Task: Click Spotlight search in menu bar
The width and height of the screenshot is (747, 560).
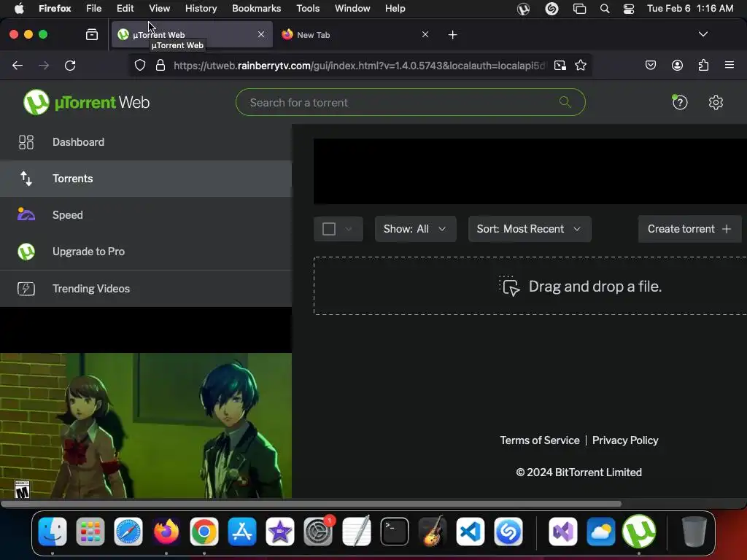Action: pyautogui.click(x=605, y=9)
